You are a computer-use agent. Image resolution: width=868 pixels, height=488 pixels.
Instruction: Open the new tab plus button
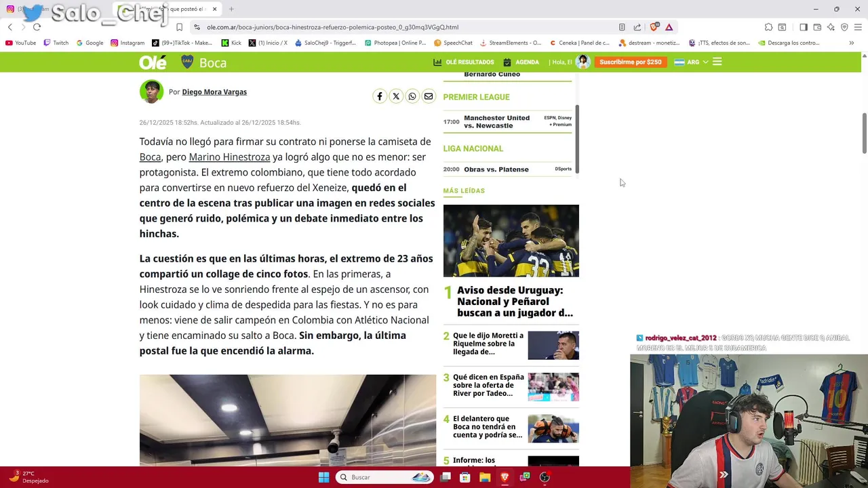coord(231,9)
